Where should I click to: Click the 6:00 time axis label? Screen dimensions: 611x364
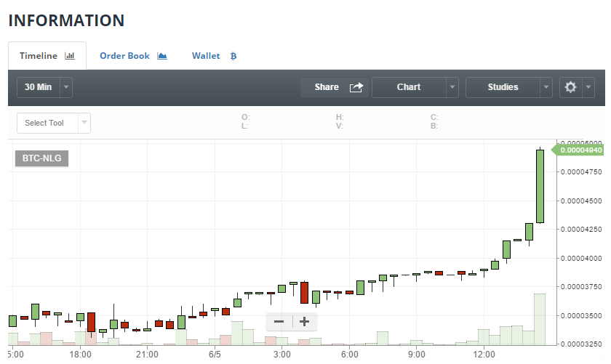(x=350, y=355)
